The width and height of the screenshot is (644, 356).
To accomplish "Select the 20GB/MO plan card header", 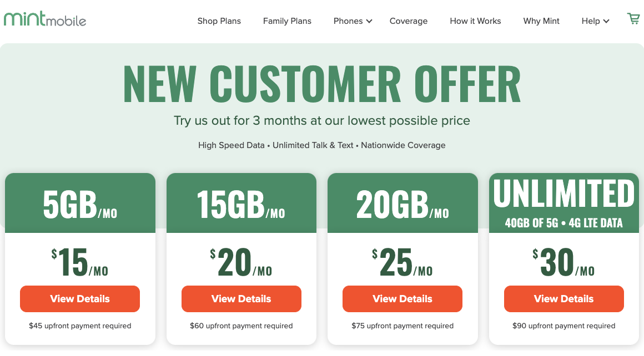I will pos(402,204).
